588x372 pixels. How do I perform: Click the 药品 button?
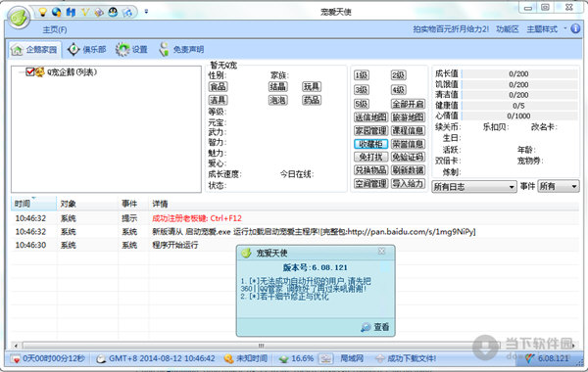(x=312, y=100)
